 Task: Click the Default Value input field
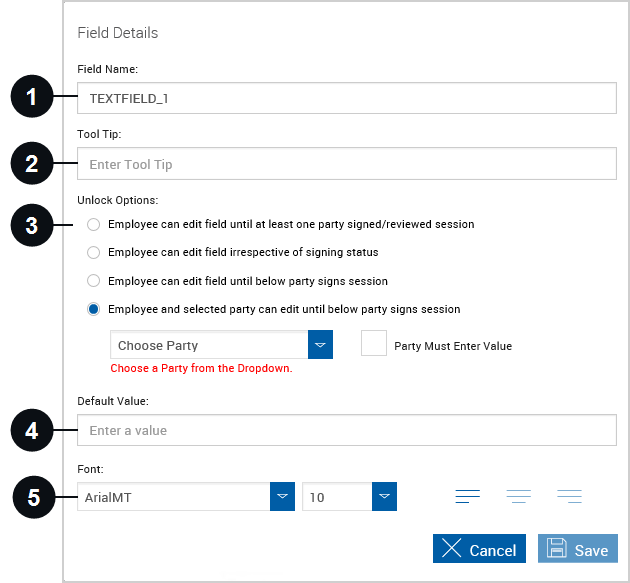pyautogui.click(x=347, y=430)
